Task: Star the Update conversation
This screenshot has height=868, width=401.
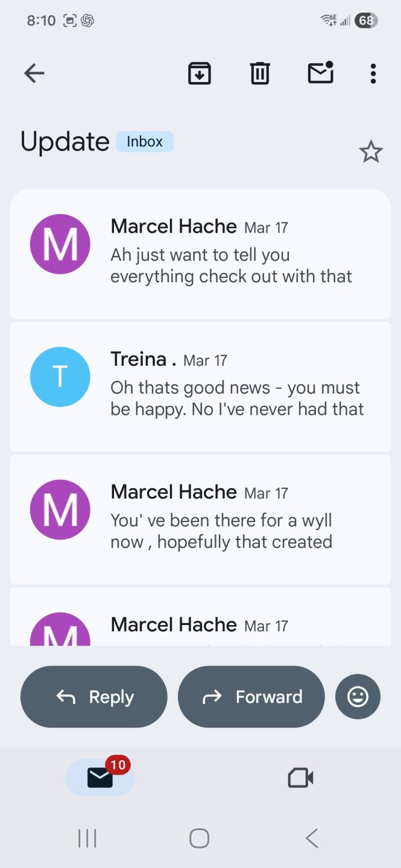Action: [371, 152]
